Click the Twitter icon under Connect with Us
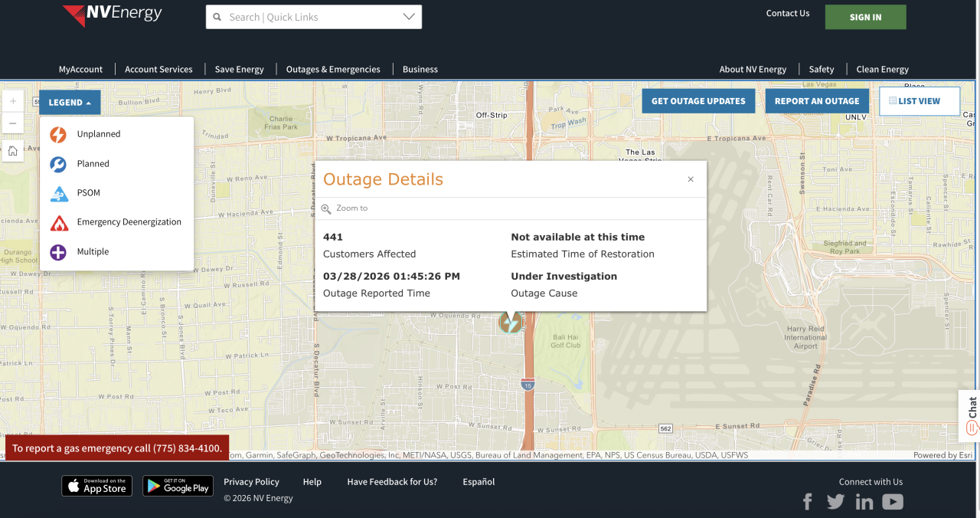980x518 pixels. [835, 501]
